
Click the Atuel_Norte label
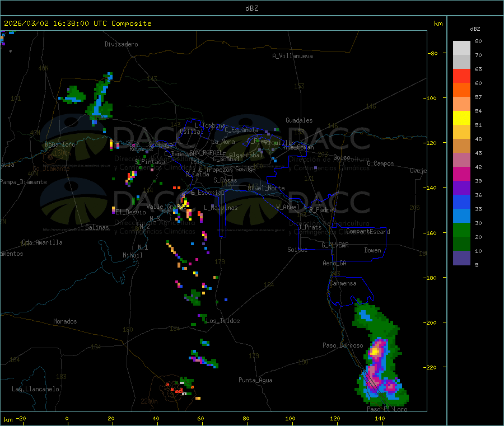266,188
